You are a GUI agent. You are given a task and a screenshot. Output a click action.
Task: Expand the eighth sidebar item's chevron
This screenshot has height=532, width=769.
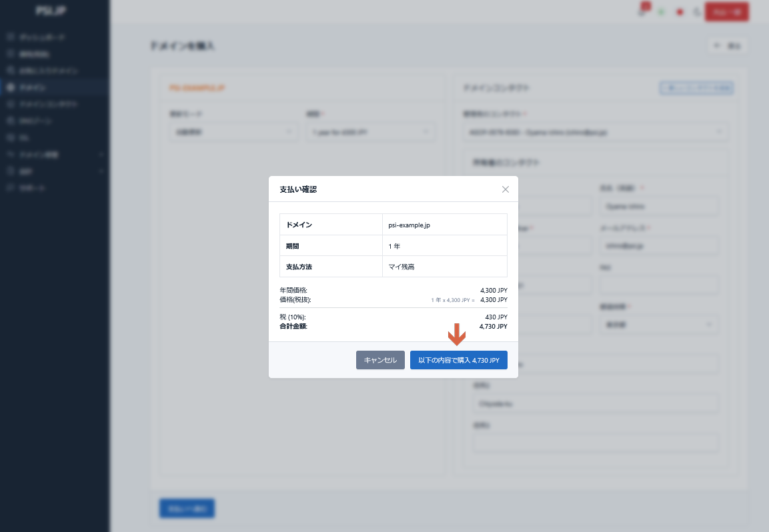(101, 155)
